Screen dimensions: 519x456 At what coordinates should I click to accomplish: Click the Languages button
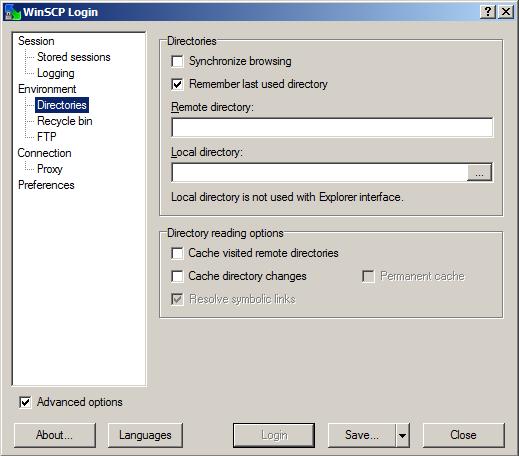pos(145,435)
